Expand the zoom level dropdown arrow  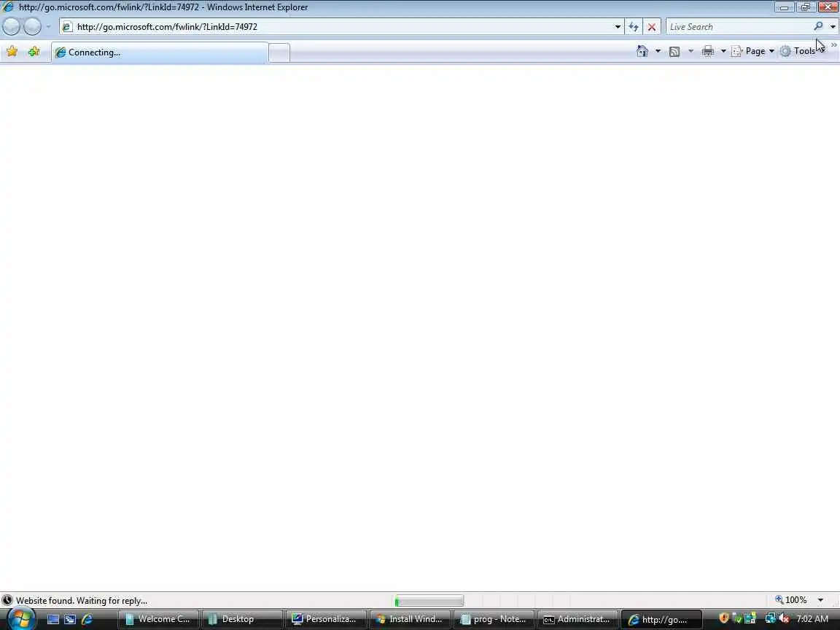click(x=820, y=600)
